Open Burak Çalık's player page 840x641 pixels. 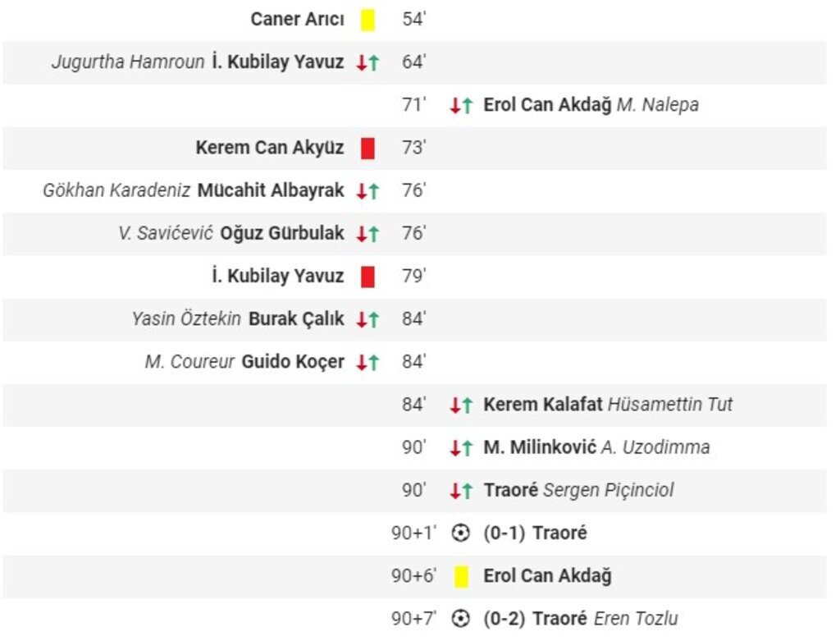pos(296,319)
